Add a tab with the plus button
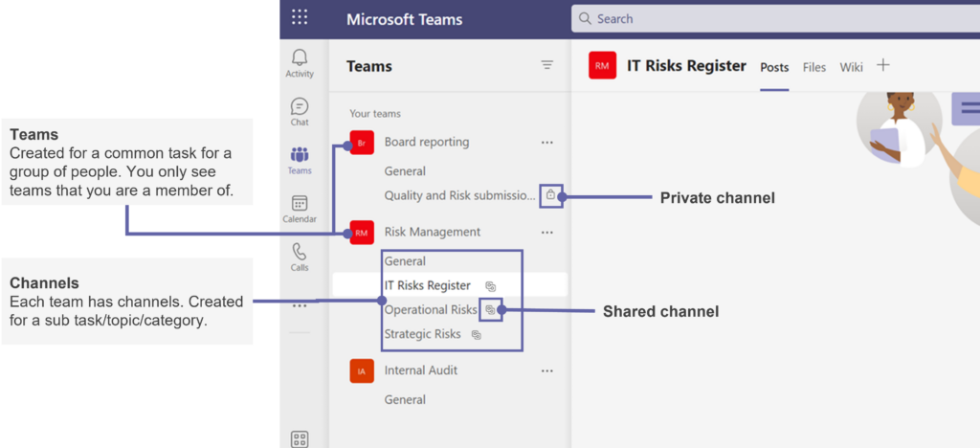980x448 pixels. [883, 65]
